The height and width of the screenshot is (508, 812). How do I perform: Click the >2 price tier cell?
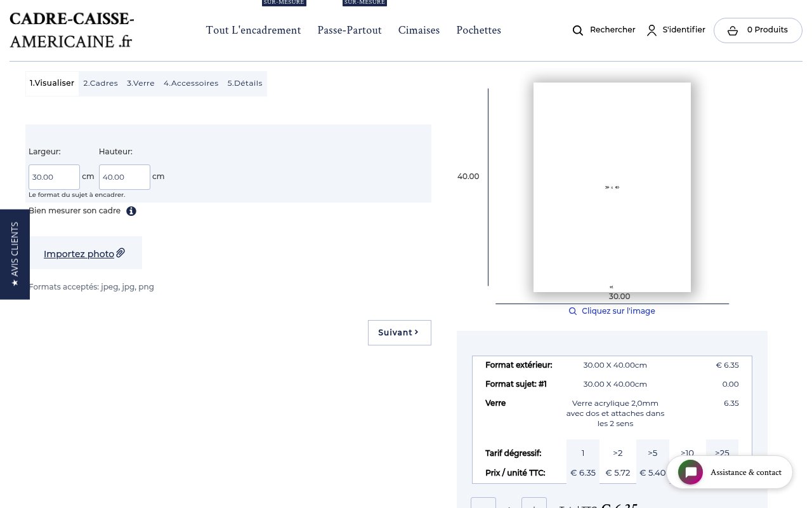(618, 453)
